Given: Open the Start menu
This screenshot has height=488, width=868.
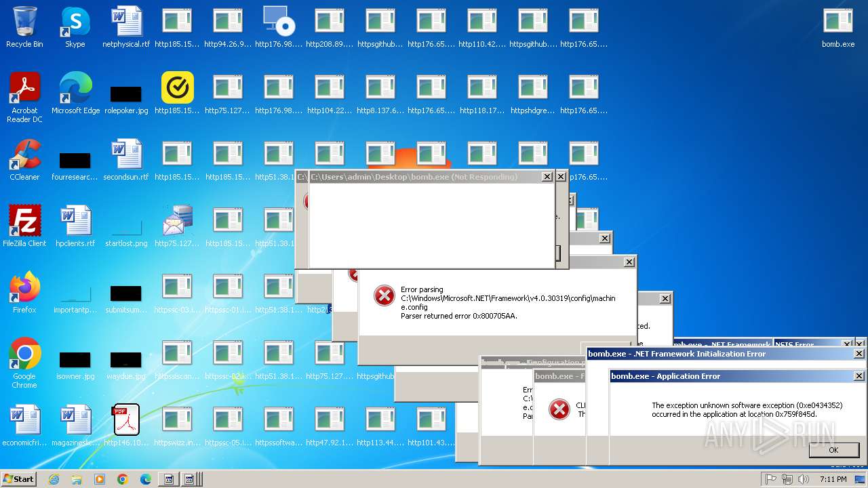Looking at the screenshot, I should [x=19, y=479].
